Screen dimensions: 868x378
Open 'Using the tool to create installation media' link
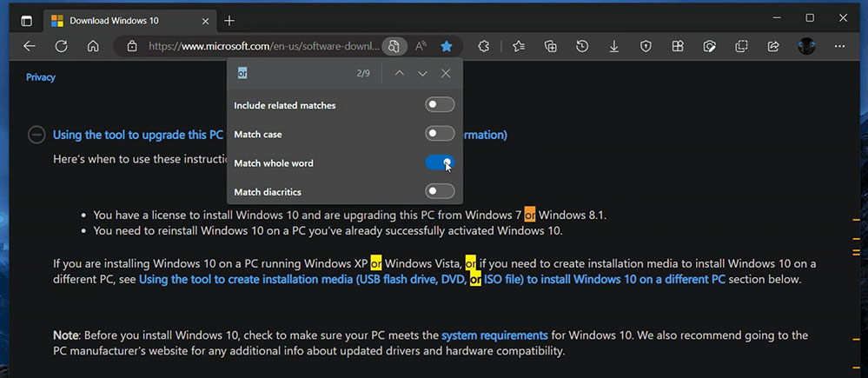coord(432,280)
